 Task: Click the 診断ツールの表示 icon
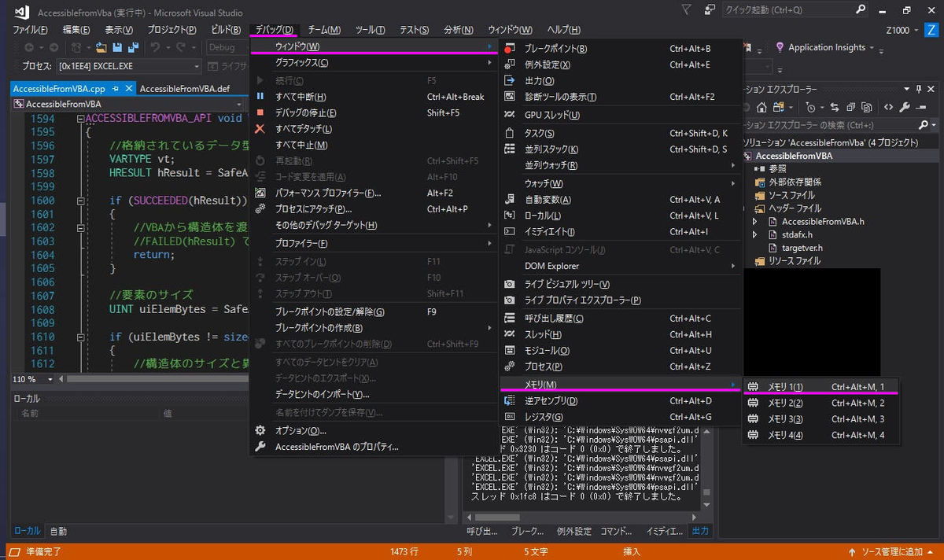(x=509, y=97)
